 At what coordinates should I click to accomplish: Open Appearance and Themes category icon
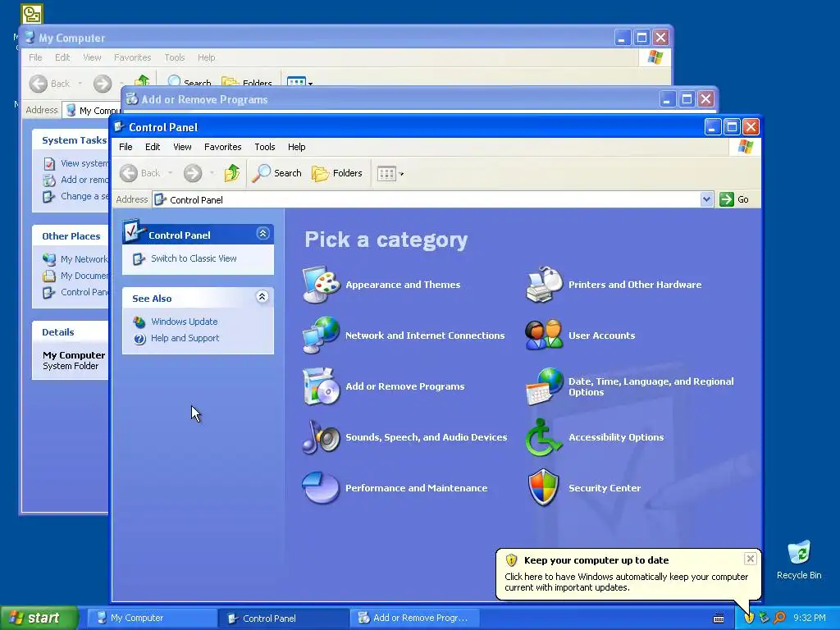(321, 285)
